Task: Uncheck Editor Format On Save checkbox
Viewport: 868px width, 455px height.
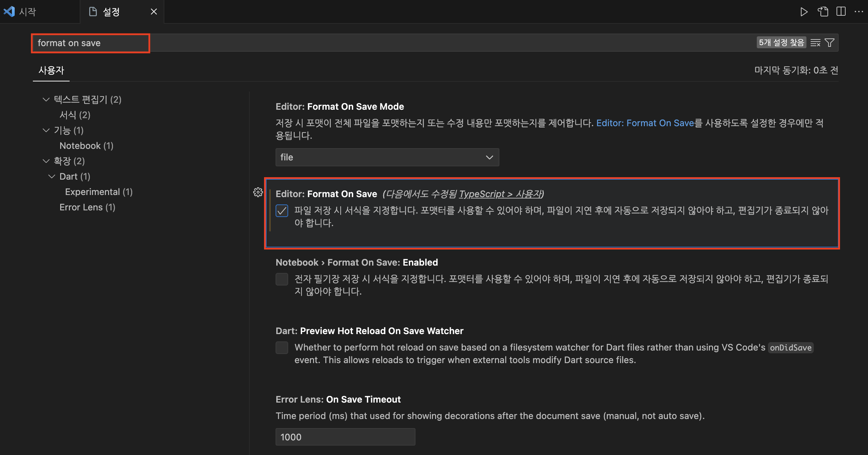Action: point(282,211)
